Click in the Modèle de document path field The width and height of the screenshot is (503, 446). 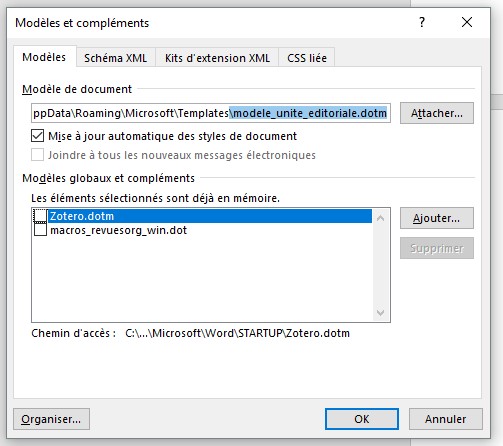pyautogui.click(x=211, y=113)
